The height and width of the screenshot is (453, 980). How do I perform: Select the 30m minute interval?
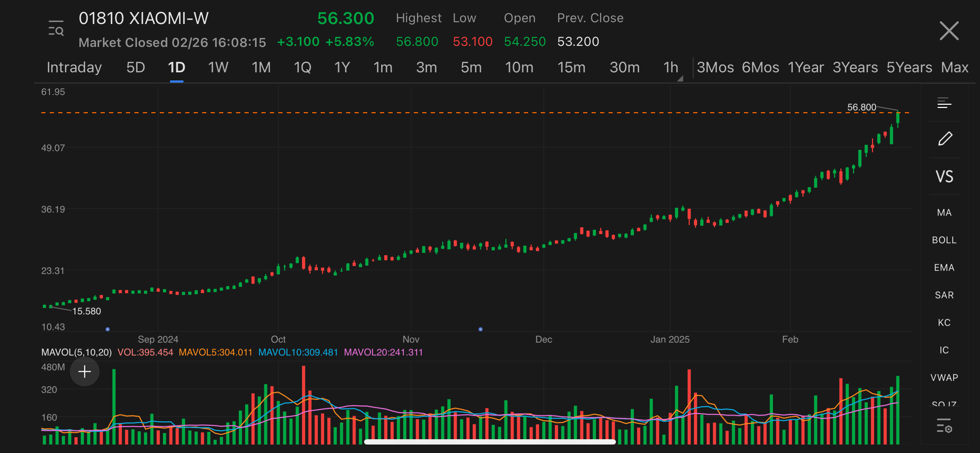[x=624, y=67]
